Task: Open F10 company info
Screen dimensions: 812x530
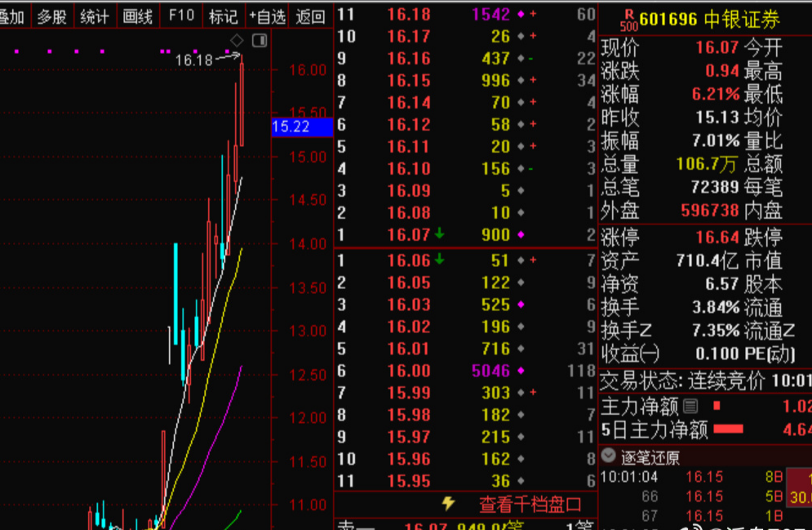Action: (181, 16)
